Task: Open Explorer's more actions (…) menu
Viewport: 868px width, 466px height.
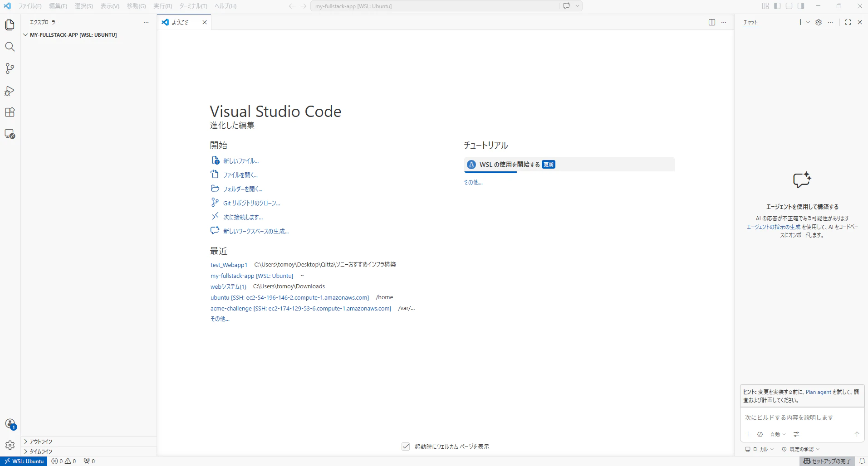Action: pyautogui.click(x=146, y=22)
